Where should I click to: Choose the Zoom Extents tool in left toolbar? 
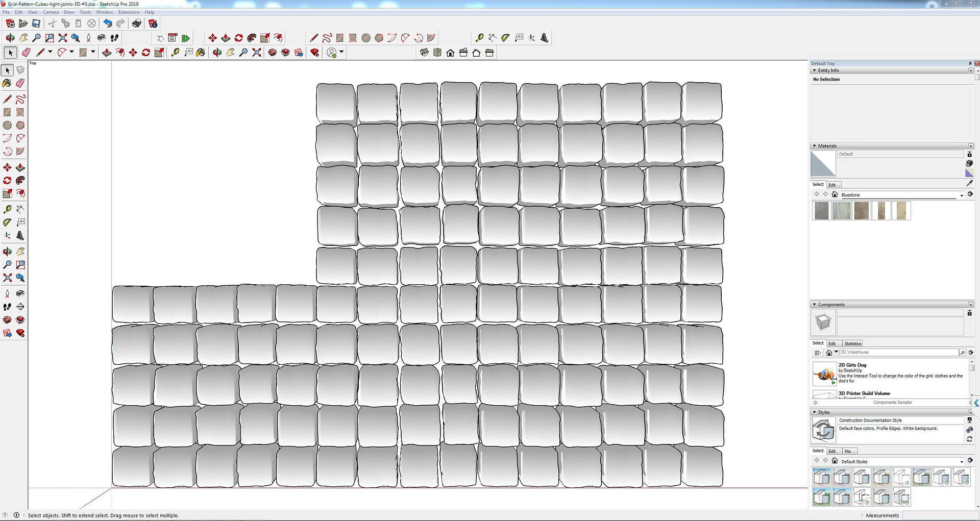click(x=8, y=278)
